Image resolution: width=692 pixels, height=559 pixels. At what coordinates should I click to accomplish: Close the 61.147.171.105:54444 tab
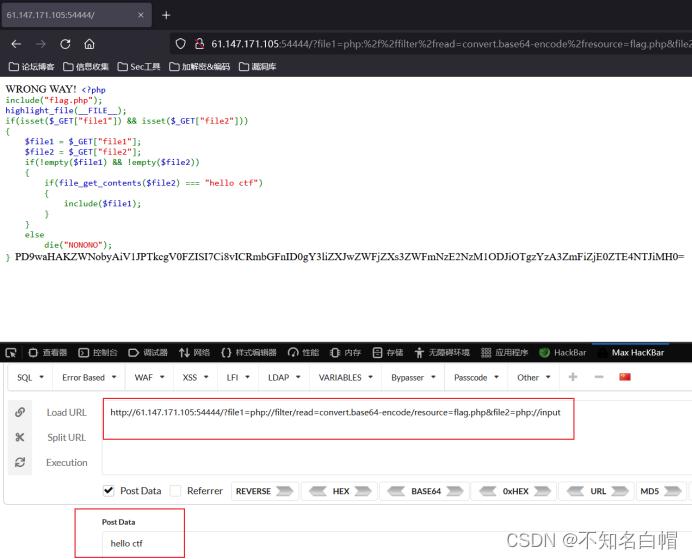click(x=140, y=15)
